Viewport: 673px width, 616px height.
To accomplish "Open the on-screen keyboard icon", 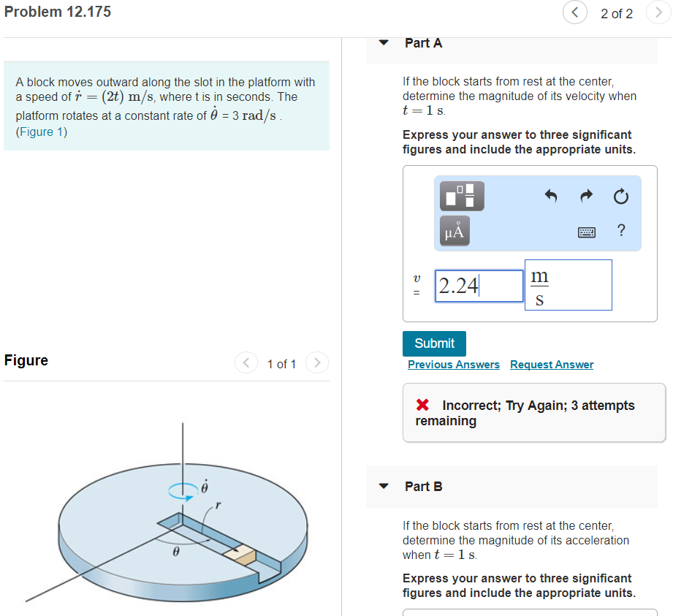I will point(586,231).
